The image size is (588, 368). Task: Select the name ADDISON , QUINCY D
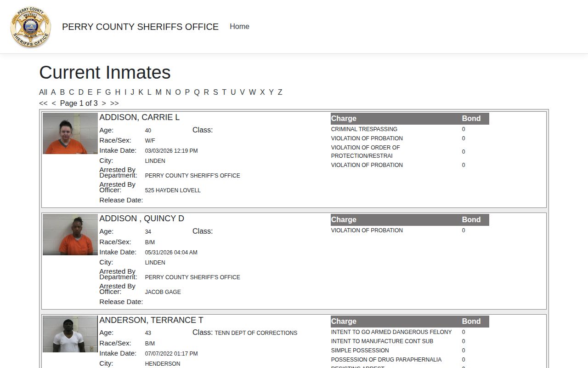click(141, 218)
